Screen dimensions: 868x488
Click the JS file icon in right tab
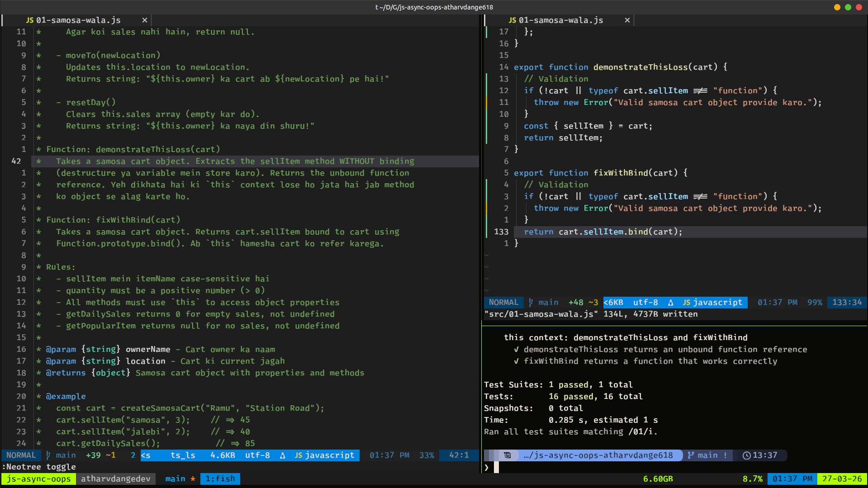[x=512, y=20]
